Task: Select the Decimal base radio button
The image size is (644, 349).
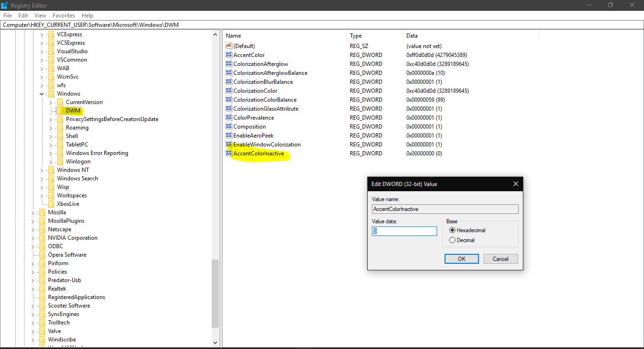Action: 452,240
